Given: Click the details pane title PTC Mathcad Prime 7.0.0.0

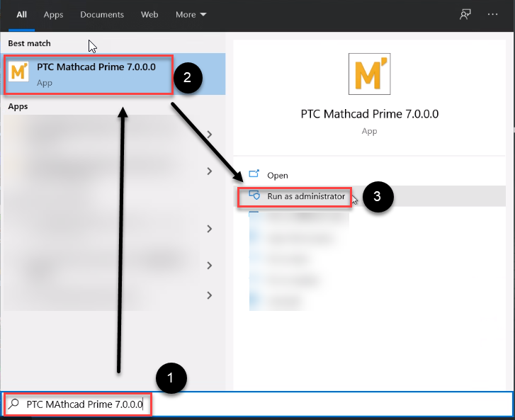Looking at the screenshot, I should click(370, 114).
